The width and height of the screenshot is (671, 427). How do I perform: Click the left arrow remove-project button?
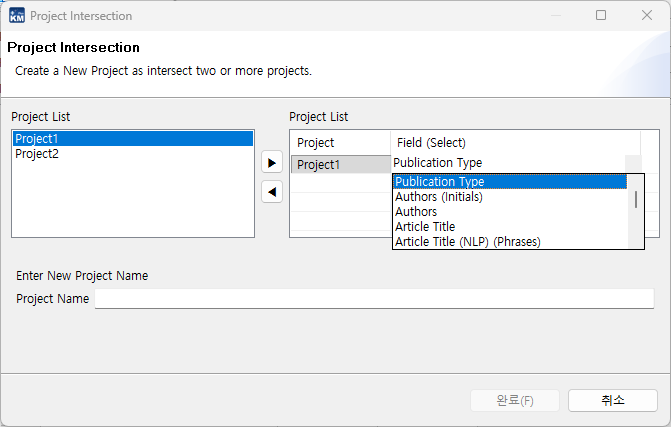pyautogui.click(x=271, y=191)
